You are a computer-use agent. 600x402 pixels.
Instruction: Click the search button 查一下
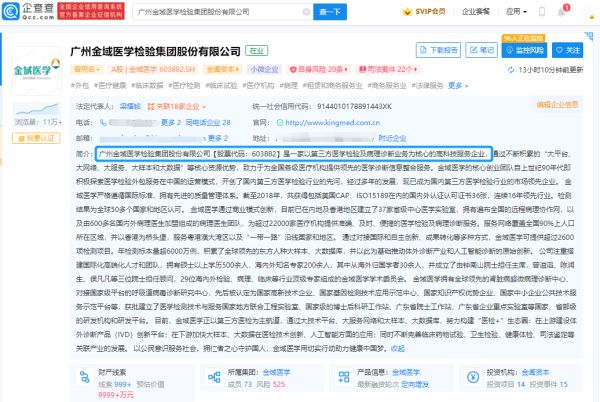[330, 12]
